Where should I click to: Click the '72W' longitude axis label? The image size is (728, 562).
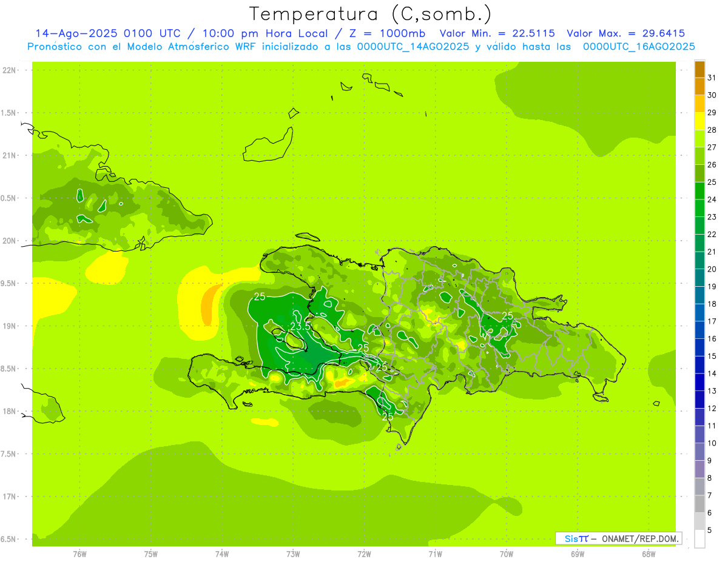[x=364, y=554]
